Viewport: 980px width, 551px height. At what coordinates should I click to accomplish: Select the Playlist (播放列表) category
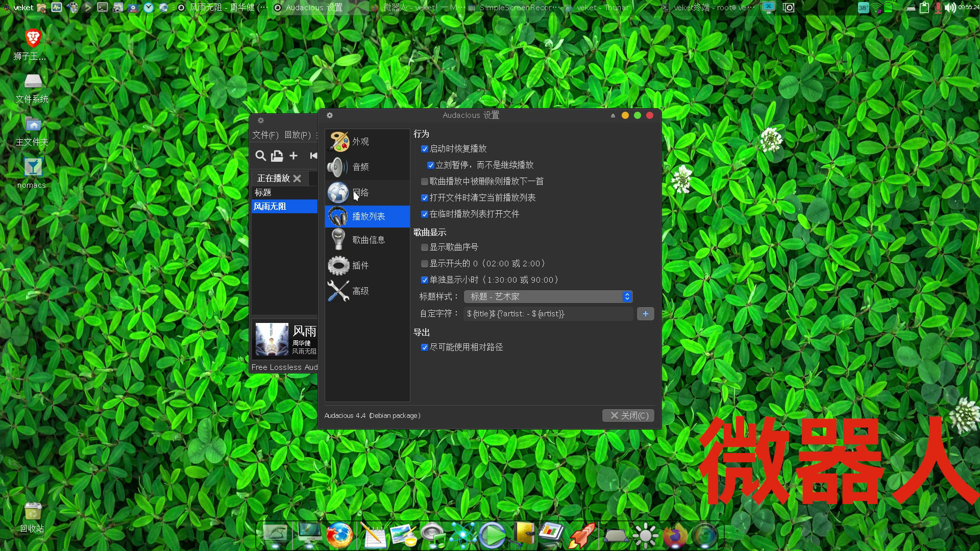coord(367,216)
